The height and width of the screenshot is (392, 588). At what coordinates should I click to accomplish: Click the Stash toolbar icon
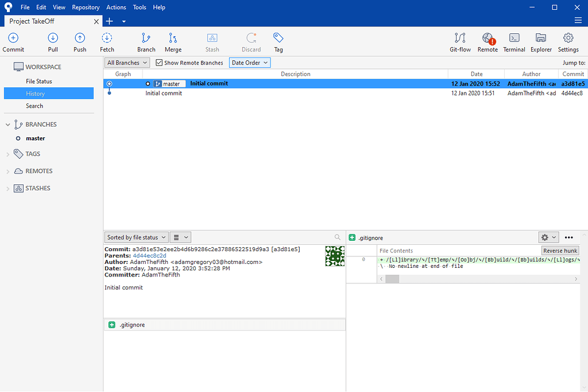click(x=212, y=42)
